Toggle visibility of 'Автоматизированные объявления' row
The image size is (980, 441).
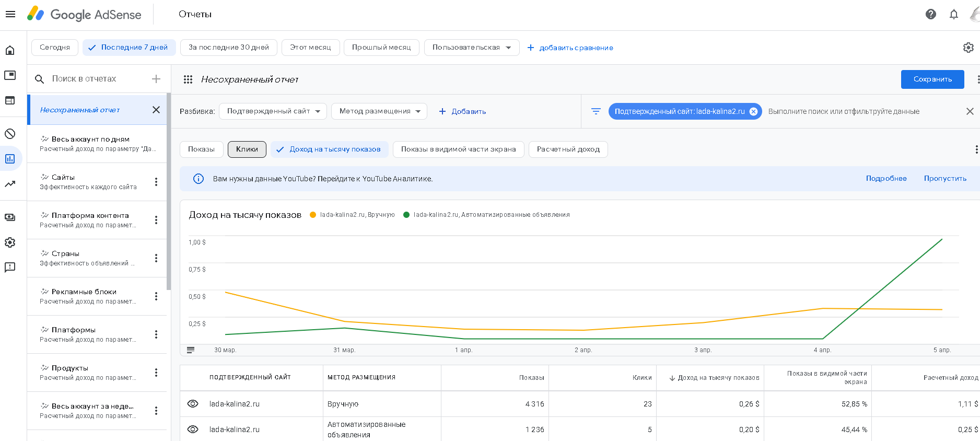[x=193, y=430]
